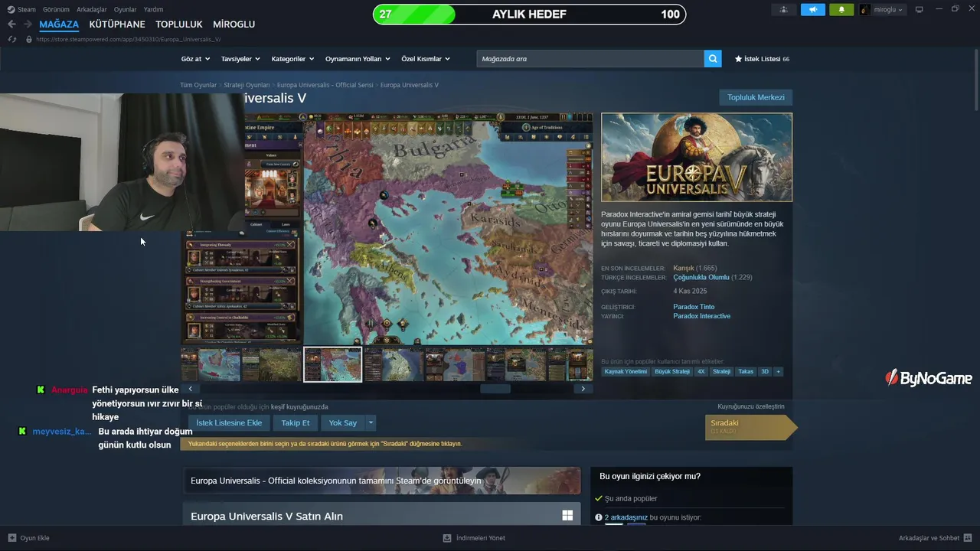The image size is (980, 551).
Task: Click the Kaynak Yönetimi tag
Action: click(x=626, y=371)
